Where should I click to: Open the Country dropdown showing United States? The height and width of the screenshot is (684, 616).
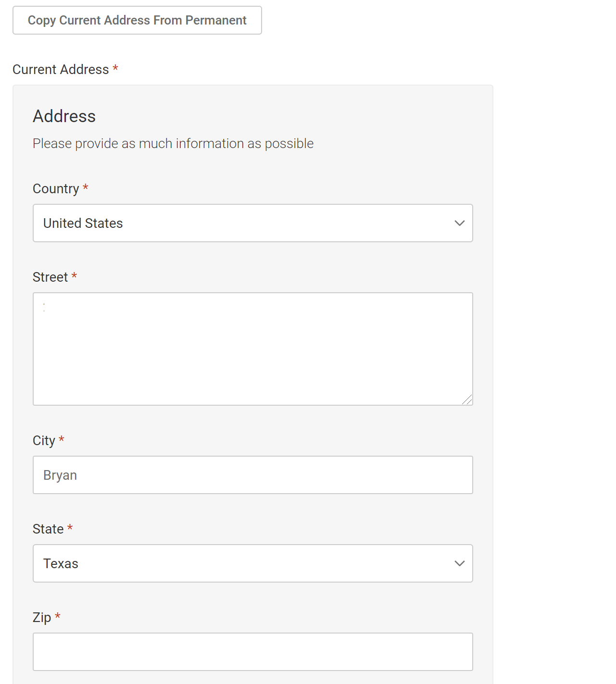click(x=253, y=223)
